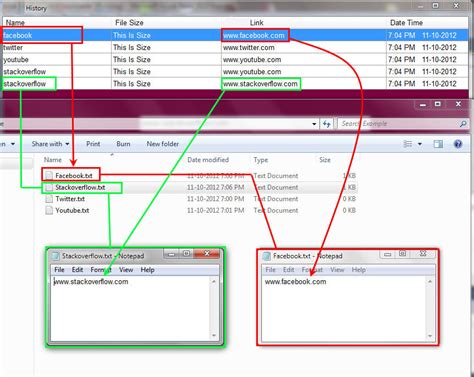Click the Facebook.txt Notepad title icon
Viewport: 474px width, 377px height.
[267, 256]
